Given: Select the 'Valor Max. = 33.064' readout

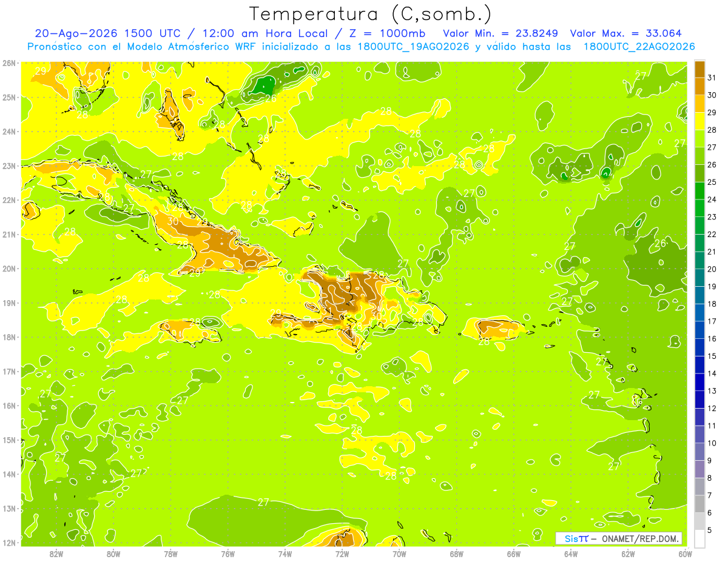Looking at the screenshot, I should (x=626, y=33).
